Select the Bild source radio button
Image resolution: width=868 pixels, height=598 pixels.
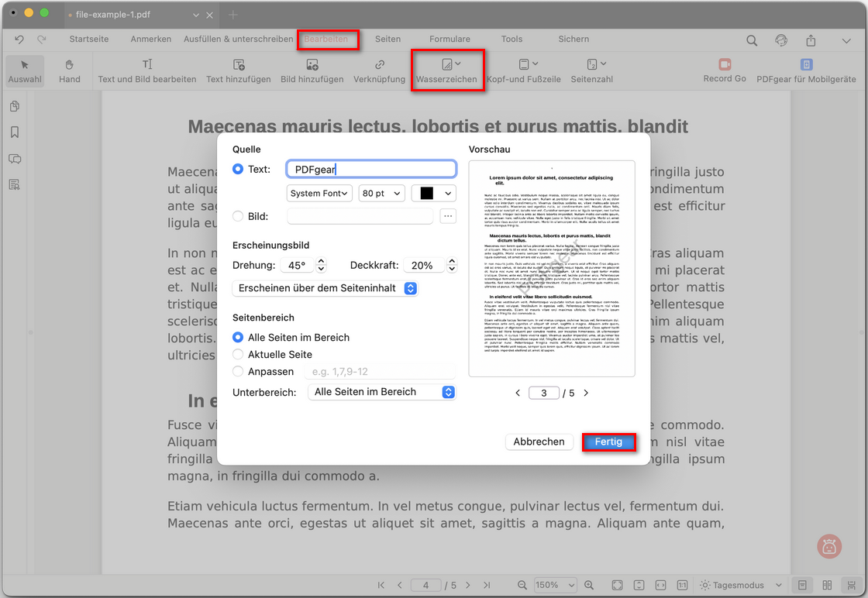point(238,216)
